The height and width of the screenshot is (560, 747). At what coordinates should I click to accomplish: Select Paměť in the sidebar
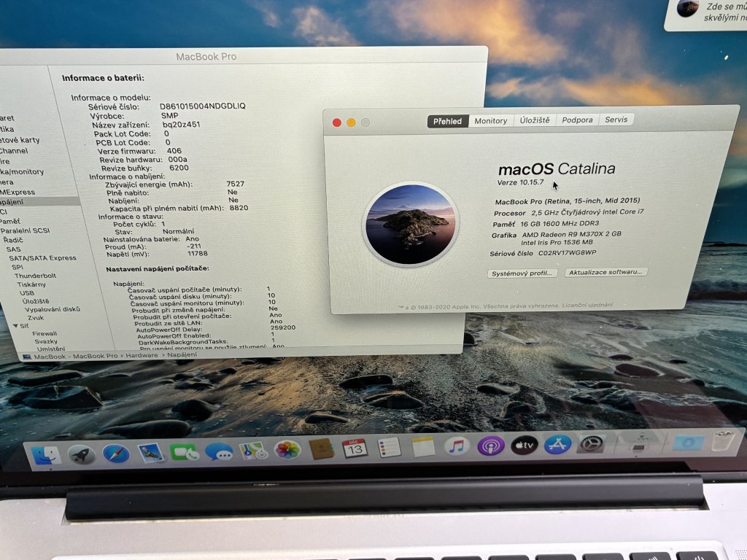pos(10,222)
